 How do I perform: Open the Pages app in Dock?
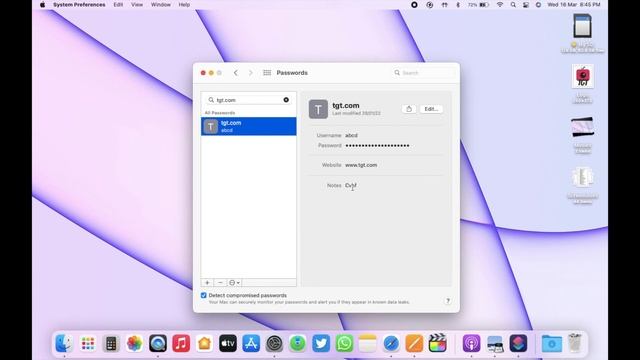[414, 343]
